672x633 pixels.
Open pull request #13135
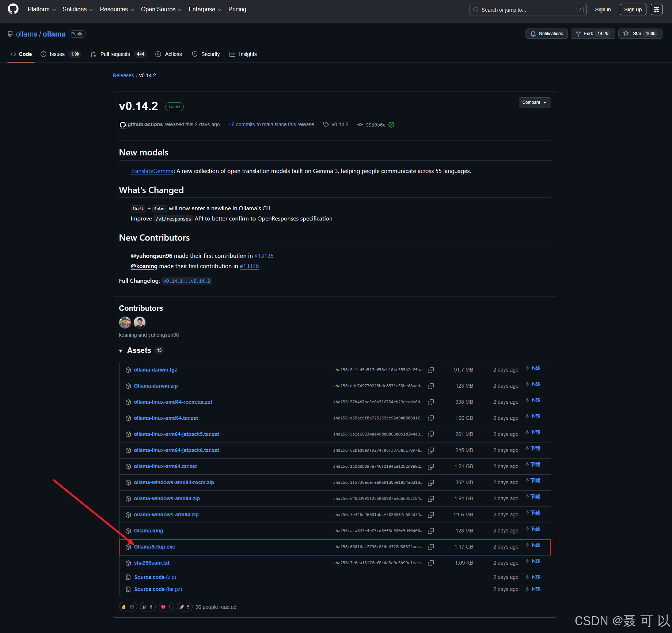pos(264,256)
